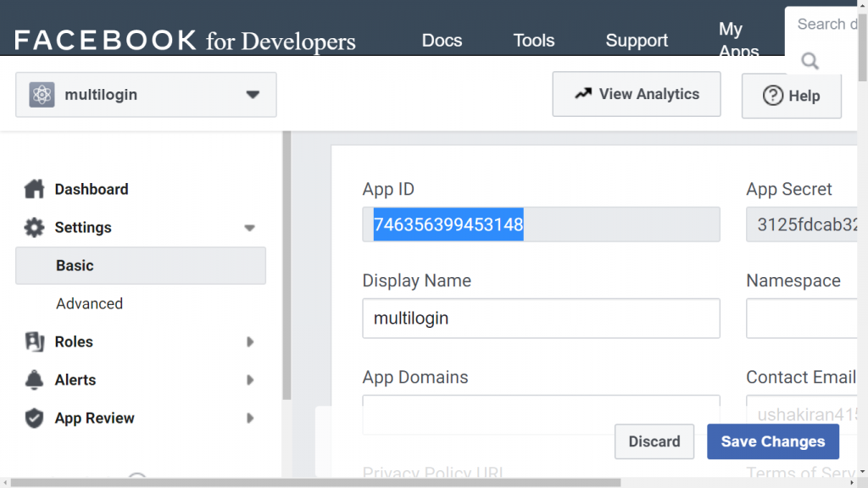Collapse the Settings section arrow
The width and height of the screenshot is (868, 488).
click(250, 228)
